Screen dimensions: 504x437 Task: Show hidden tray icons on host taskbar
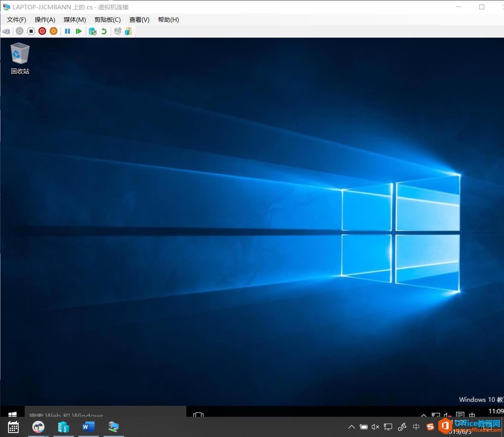[x=352, y=427]
